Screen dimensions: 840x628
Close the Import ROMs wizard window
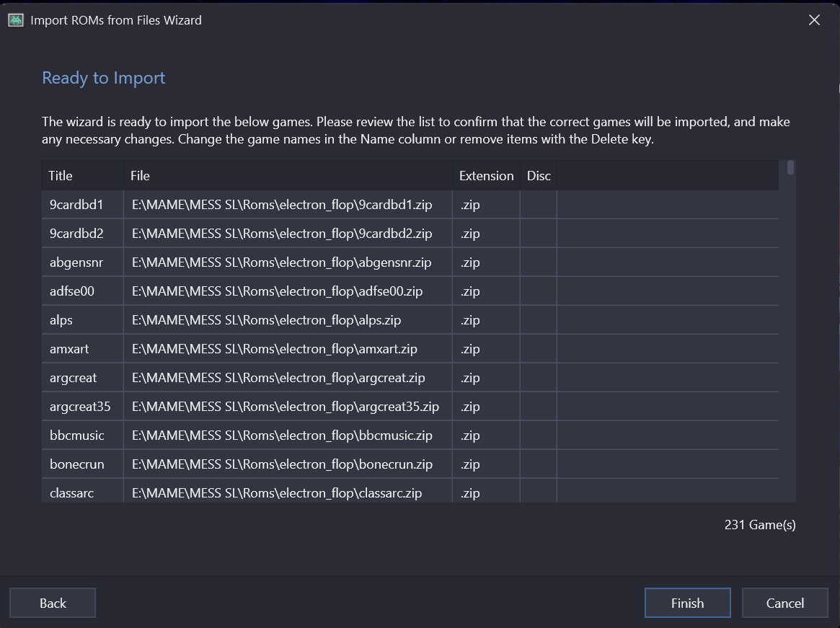coord(814,20)
